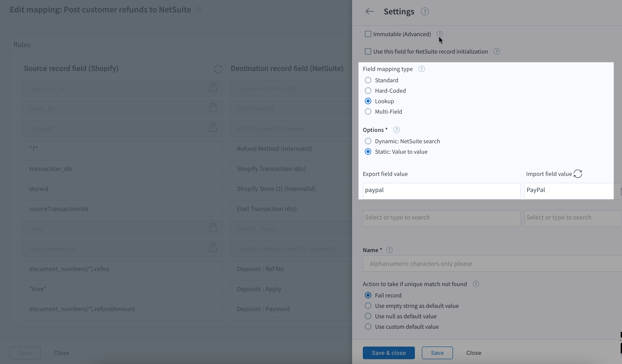
Task: Click lock icon on "Shopify" row
Action: tap(213, 127)
